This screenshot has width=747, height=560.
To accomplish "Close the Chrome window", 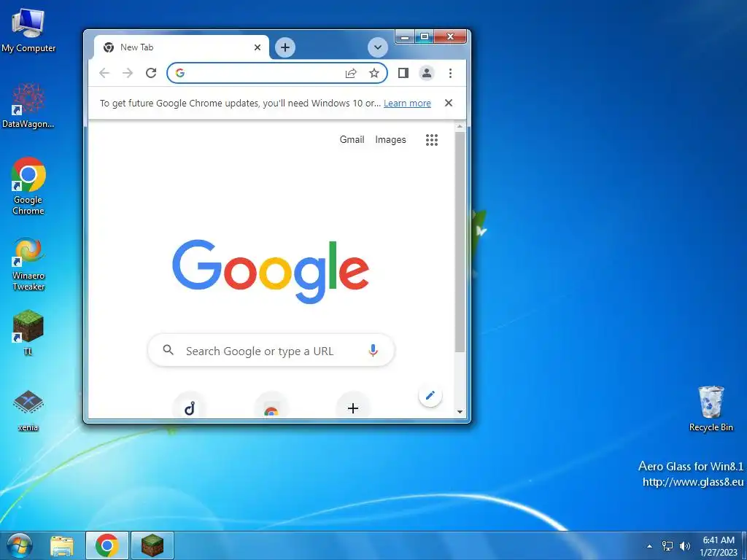I will pos(450,36).
